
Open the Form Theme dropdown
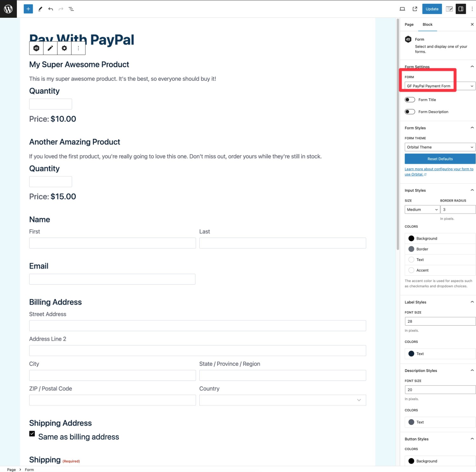(440, 147)
